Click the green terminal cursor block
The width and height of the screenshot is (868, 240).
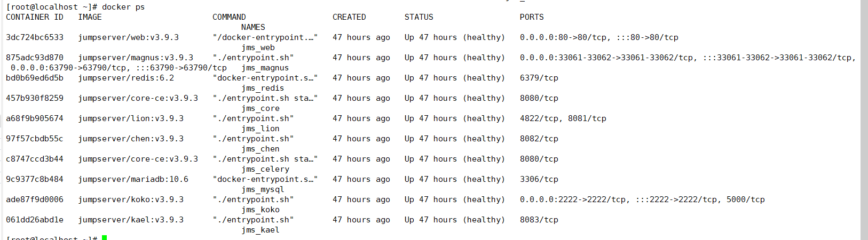[104, 237]
